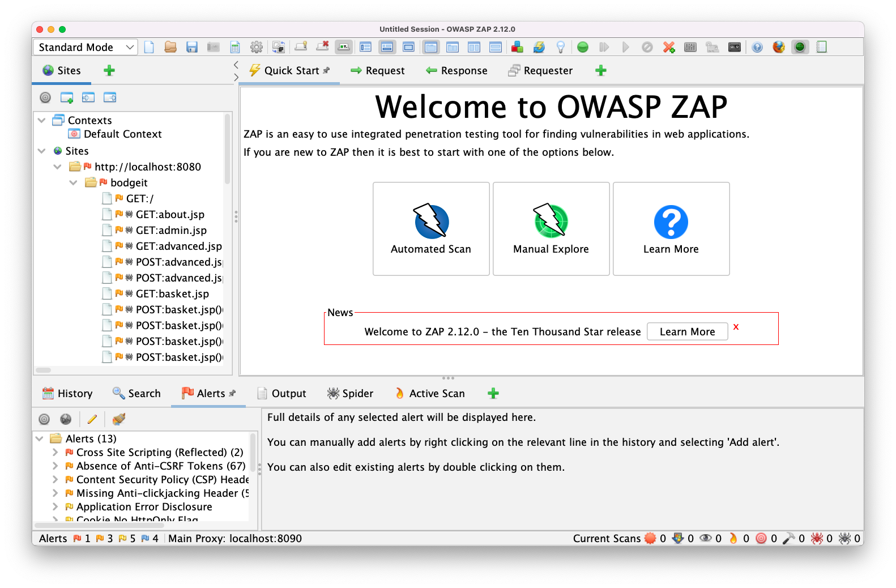Click the ZAP User Guide help icon
Viewport: 896px width, 588px height.
[757, 47]
